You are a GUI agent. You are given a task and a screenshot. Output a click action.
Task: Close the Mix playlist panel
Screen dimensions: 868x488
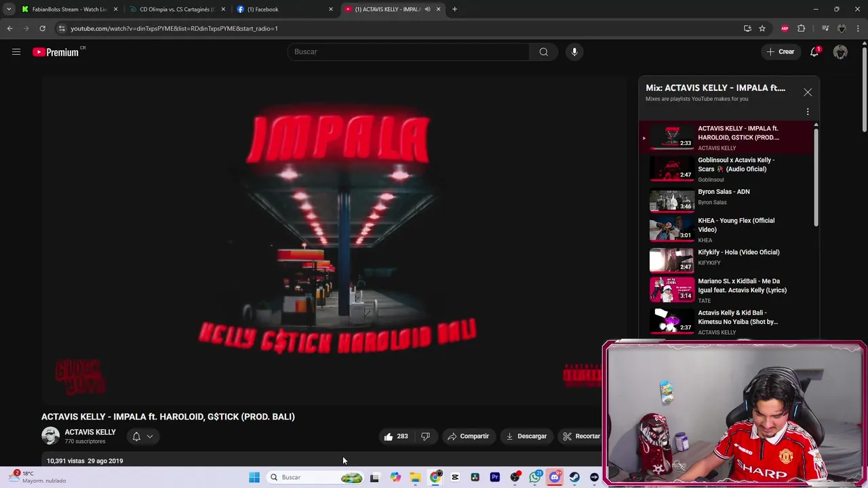pos(808,92)
